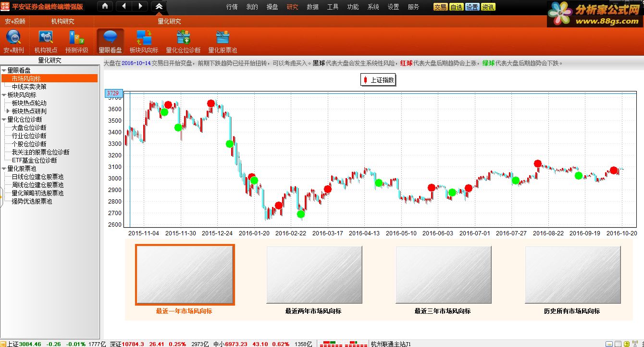644x347 pixels.
Task: Open the 研究 menu
Action: tap(292, 7)
